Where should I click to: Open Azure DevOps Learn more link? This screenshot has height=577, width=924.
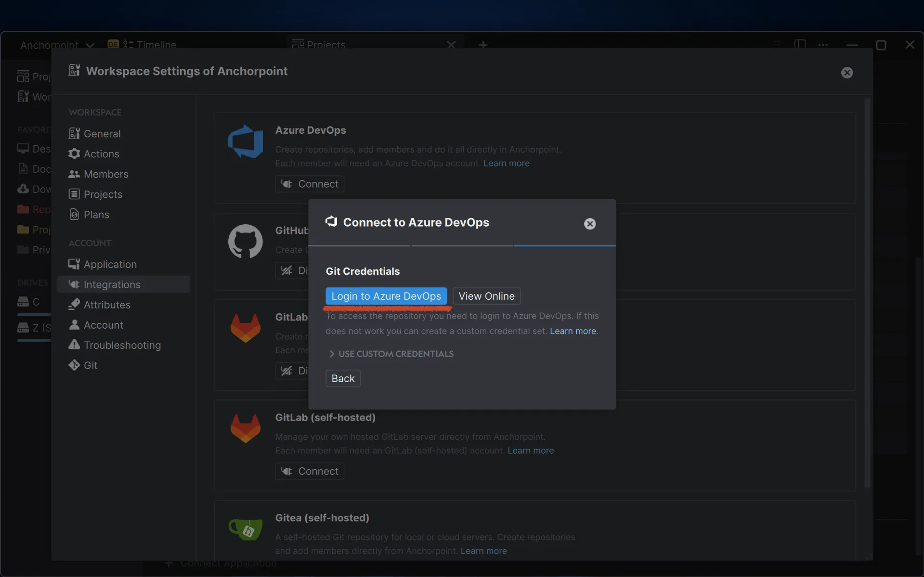(x=506, y=163)
